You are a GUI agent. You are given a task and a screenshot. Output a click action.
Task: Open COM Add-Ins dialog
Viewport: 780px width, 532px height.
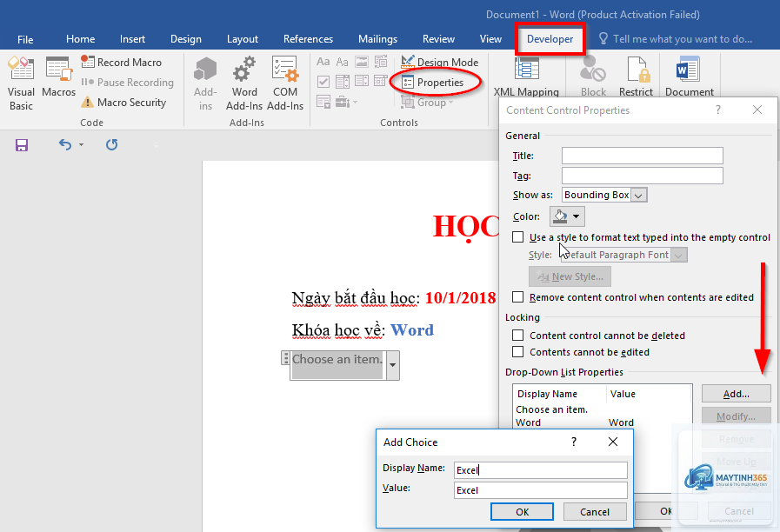coord(285,83)
